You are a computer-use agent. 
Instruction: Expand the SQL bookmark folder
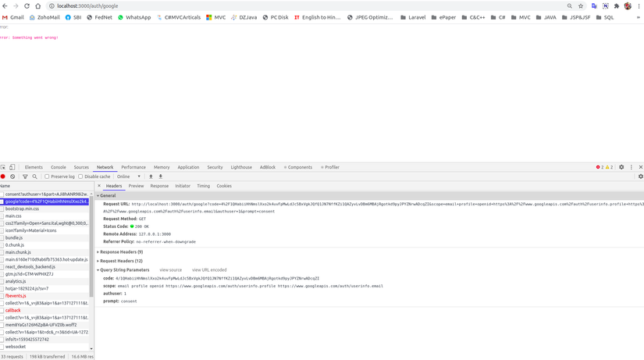pyautogui.click(x=604, y=17)
